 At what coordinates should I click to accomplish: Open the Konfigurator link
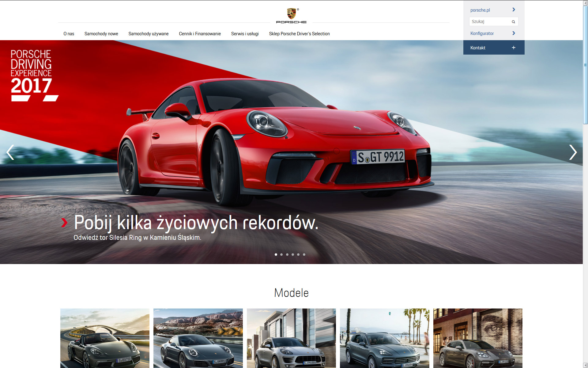tap(482, 33)
